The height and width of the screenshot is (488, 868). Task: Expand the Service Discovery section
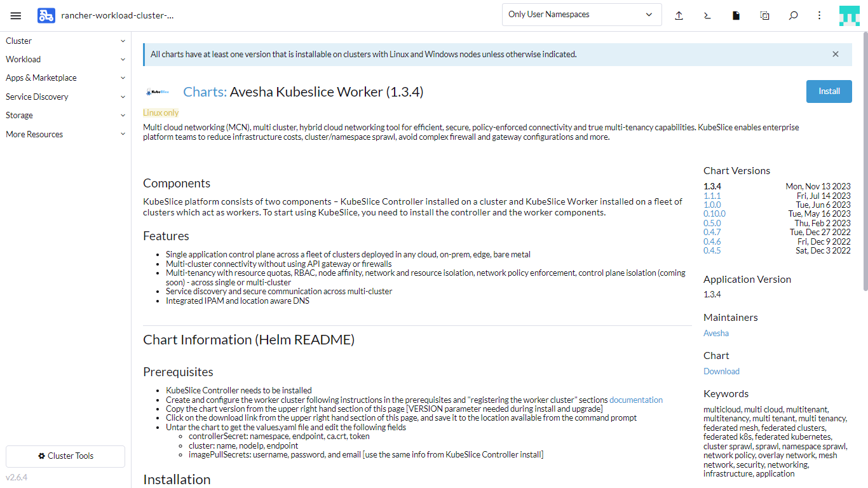[65, 97]
